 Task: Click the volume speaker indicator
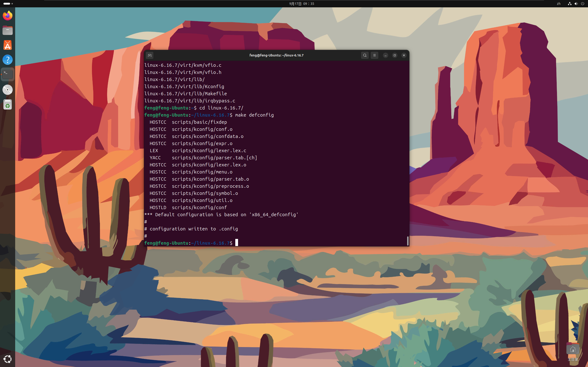coord(576,4)
